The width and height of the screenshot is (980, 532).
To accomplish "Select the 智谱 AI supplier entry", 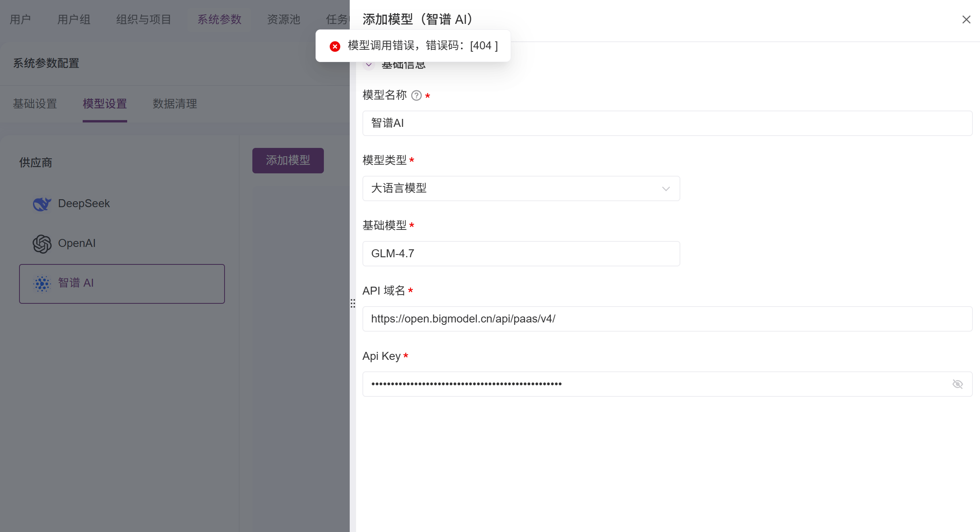I will (122, 283).
